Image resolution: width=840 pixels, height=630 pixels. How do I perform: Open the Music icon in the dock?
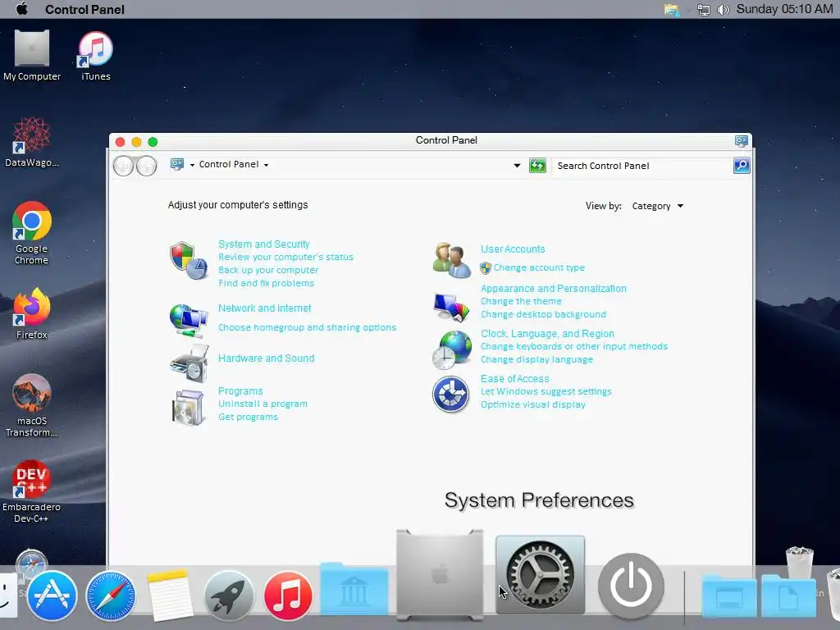[288, 596]
